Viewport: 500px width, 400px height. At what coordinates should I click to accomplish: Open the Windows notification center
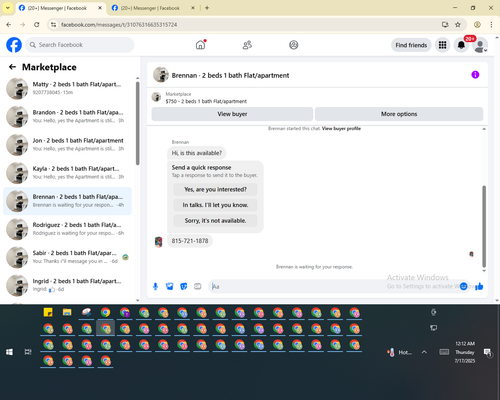pyautogui.click(x=487, y=352)
